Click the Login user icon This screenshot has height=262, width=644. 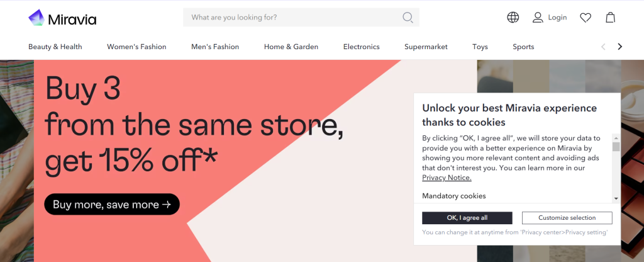(538, 18)
